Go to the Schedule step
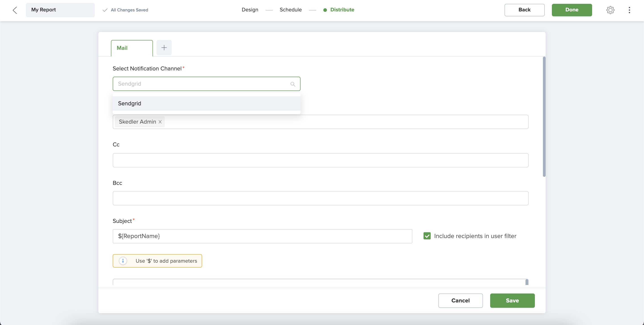644x325 pixels. point(290,10)
